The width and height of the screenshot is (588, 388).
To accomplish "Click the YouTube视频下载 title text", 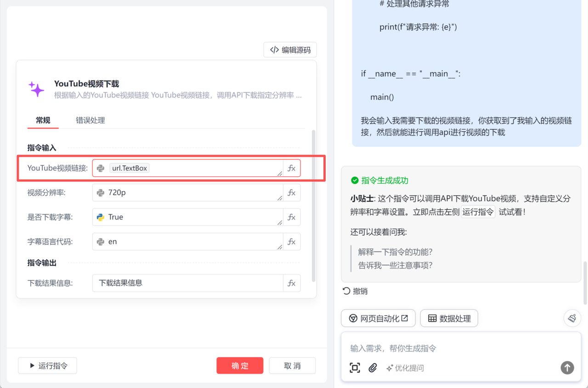I will (86, 84).
